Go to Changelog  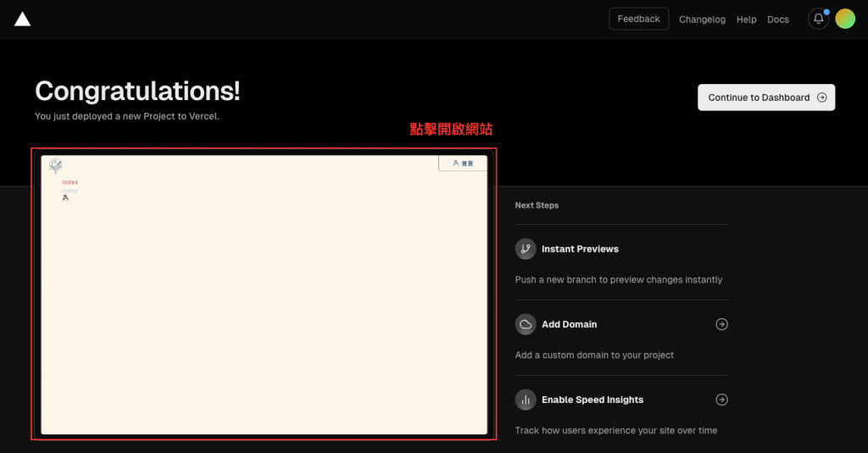pos(702,20)
